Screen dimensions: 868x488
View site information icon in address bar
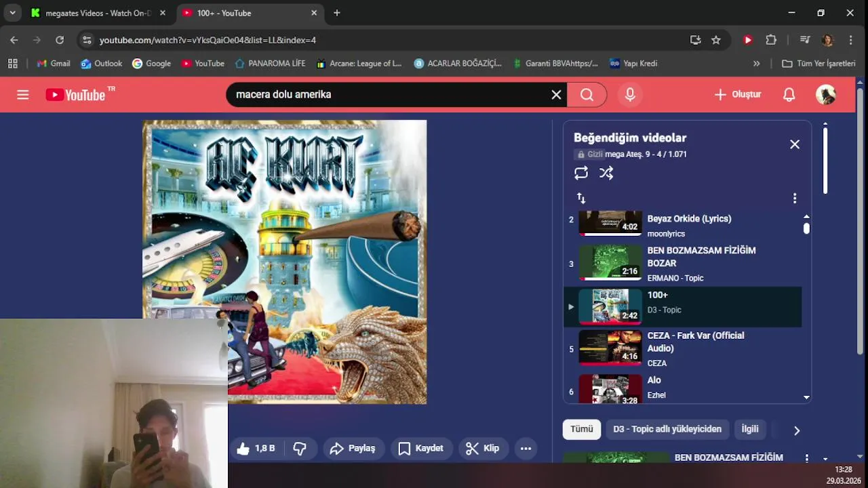86,40
